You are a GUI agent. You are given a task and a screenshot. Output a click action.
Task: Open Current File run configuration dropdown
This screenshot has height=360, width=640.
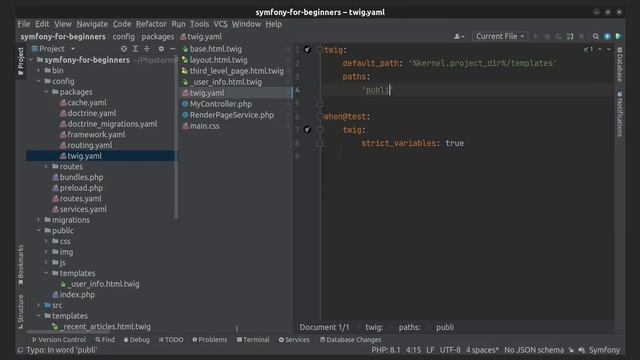tap(500, 36)
